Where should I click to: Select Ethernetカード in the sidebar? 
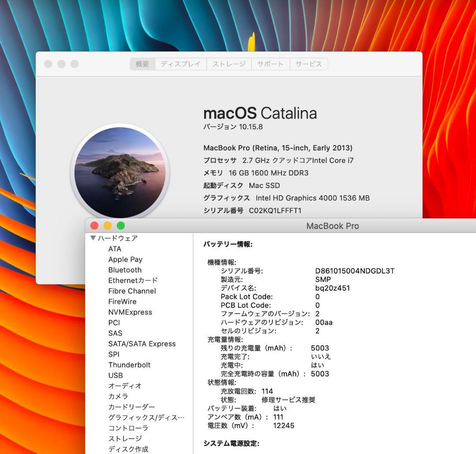133,281
